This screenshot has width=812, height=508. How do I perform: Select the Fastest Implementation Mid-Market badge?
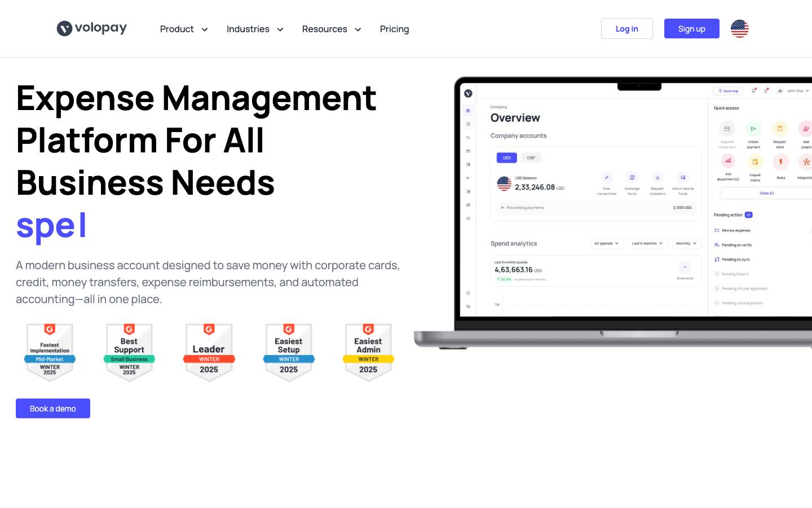[50, 352]
